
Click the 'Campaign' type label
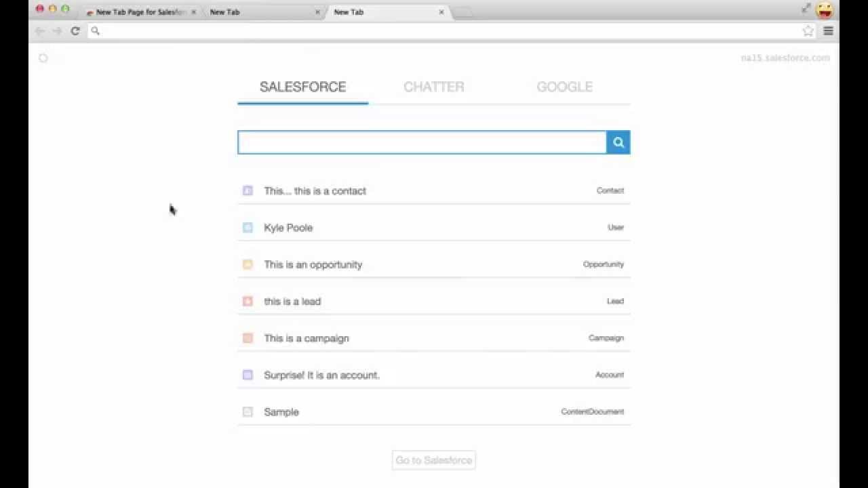coord(606,338)
